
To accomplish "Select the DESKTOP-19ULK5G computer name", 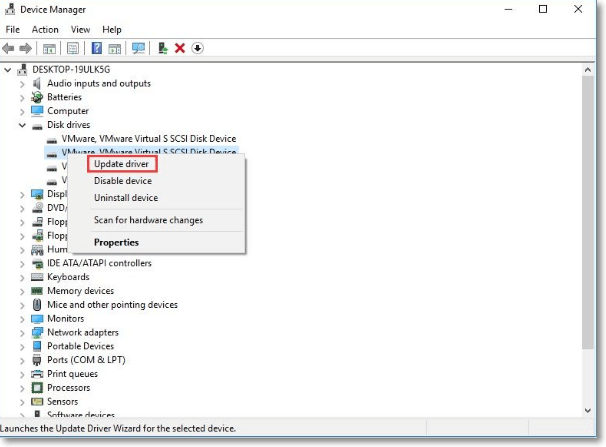I will click(x=71, y=70).
